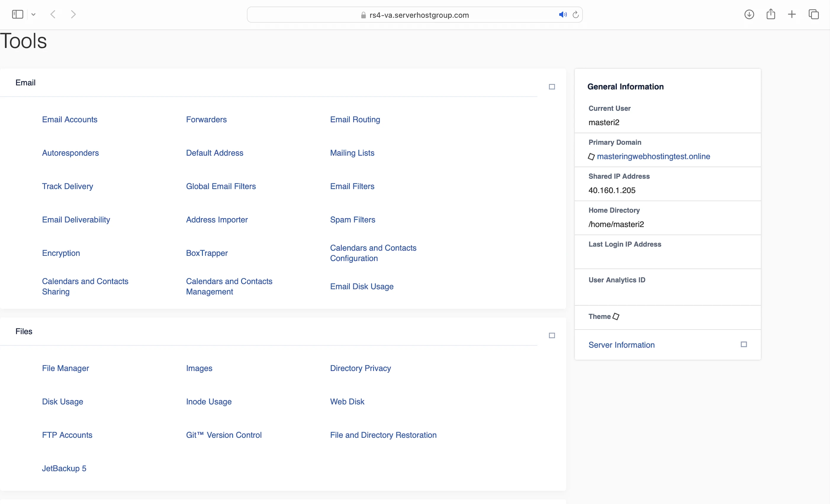Collapse the Email section toggle
Image resolution: width=830 pixels, height=504 pixels.
point(552,87)
